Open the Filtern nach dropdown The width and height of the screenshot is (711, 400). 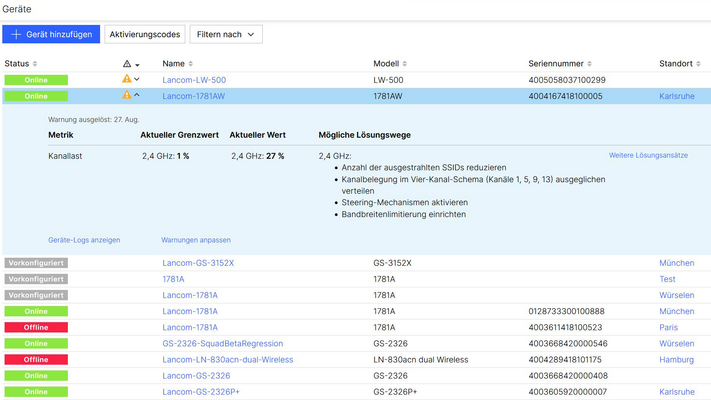pos(226,34)
